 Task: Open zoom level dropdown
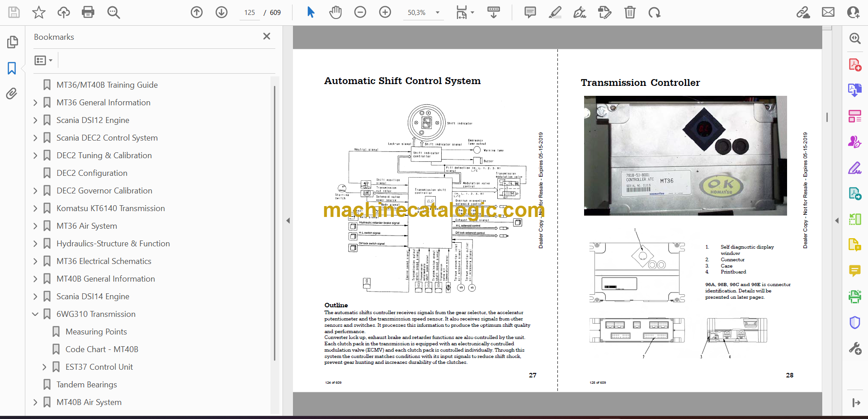tap(438, 13)
